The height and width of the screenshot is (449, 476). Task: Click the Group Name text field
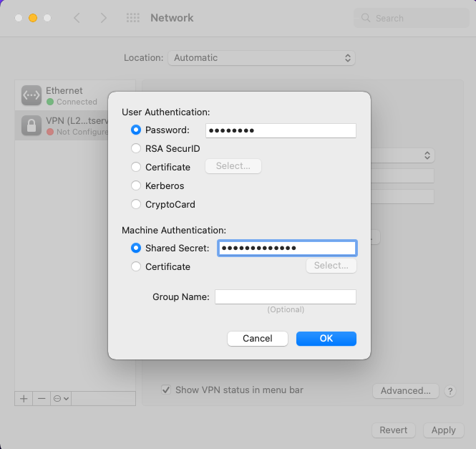pyautogui.click(x=286, y=296)
